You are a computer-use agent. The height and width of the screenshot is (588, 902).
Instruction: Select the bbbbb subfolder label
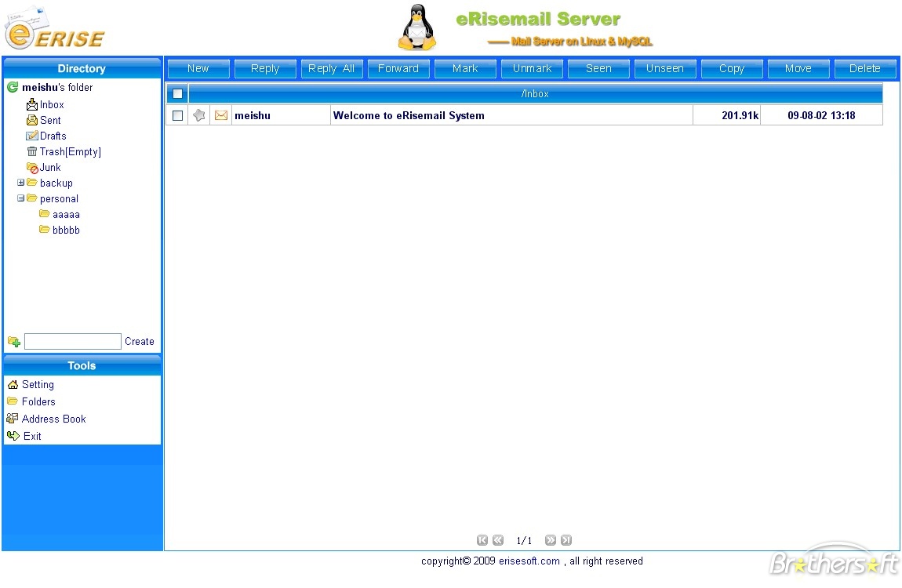[x=66, y=230]
